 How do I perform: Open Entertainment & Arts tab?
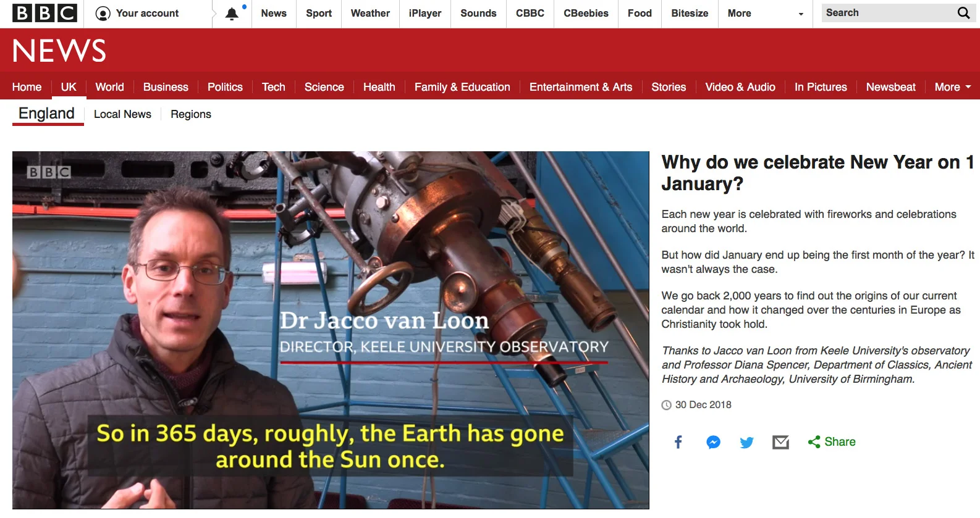pos(581,87)
